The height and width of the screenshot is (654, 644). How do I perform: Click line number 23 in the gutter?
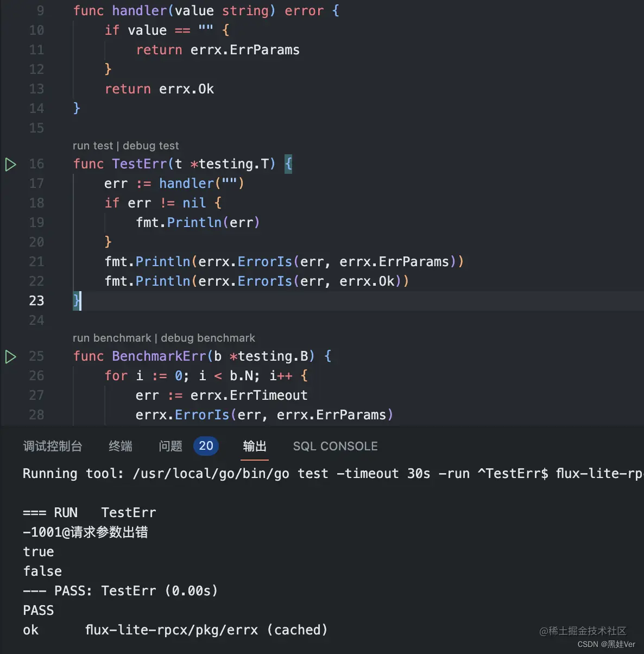(x=36, y=301)
